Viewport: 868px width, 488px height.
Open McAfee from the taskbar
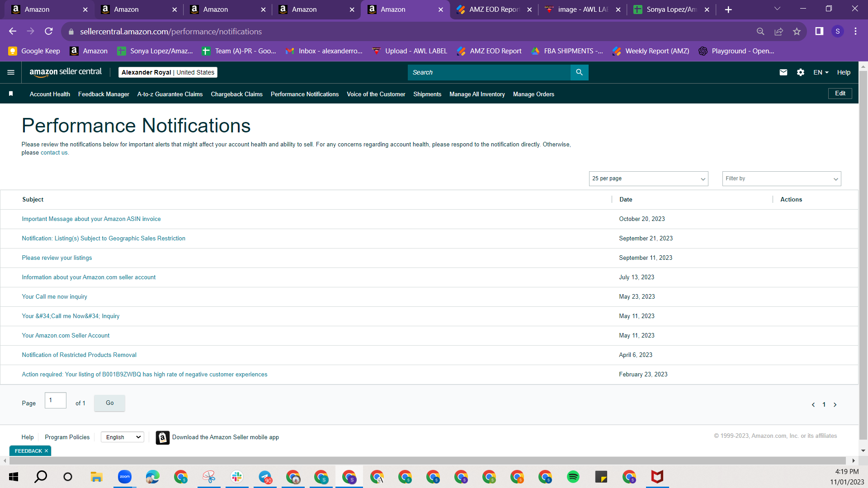pyautogui.click(x=657, y=477)
